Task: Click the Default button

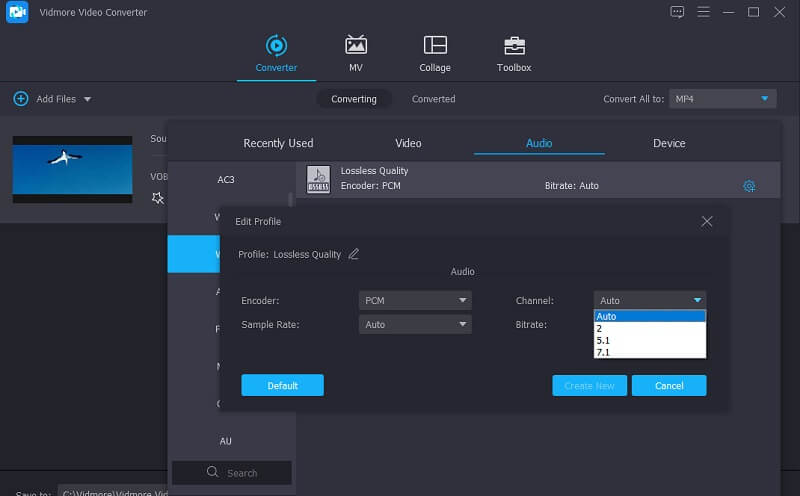Action: (282, 386)
